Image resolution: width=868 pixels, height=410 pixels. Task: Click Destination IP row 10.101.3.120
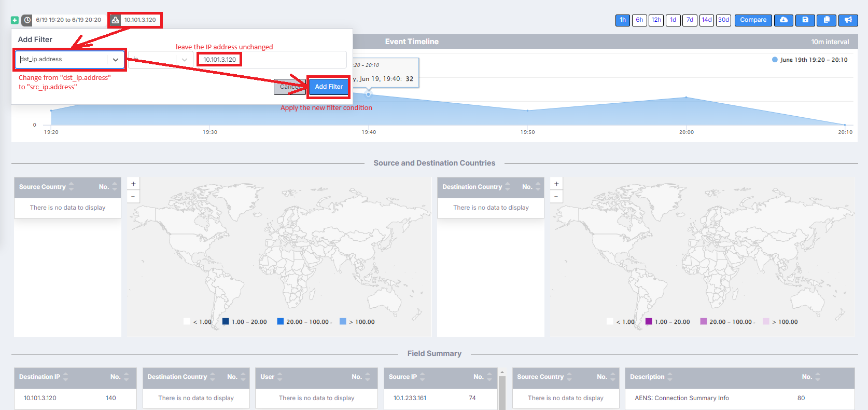tap(75, 398)
